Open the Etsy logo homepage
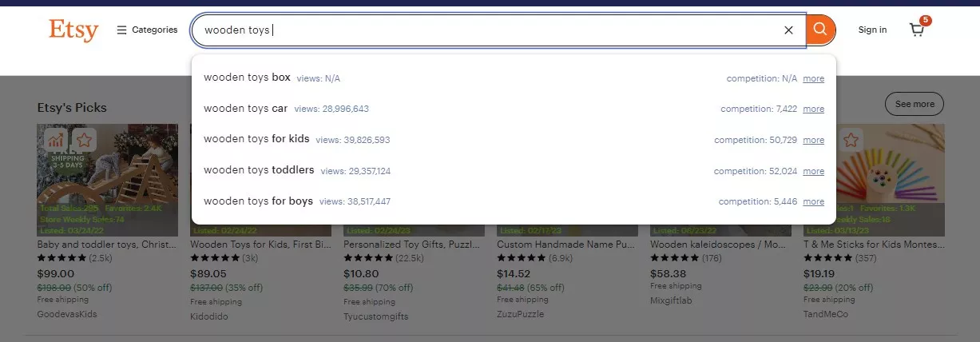 pos(73,30)
